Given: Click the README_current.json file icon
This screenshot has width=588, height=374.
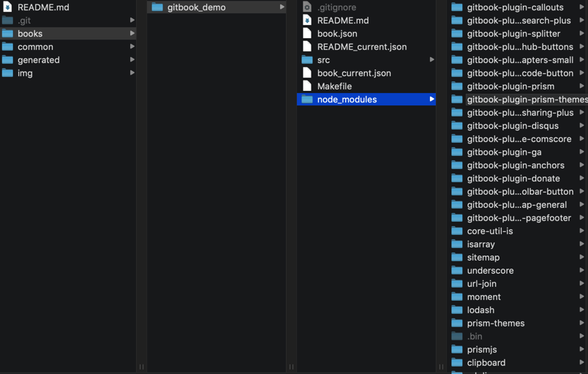Looking at the screenshot, I should 307,47.
